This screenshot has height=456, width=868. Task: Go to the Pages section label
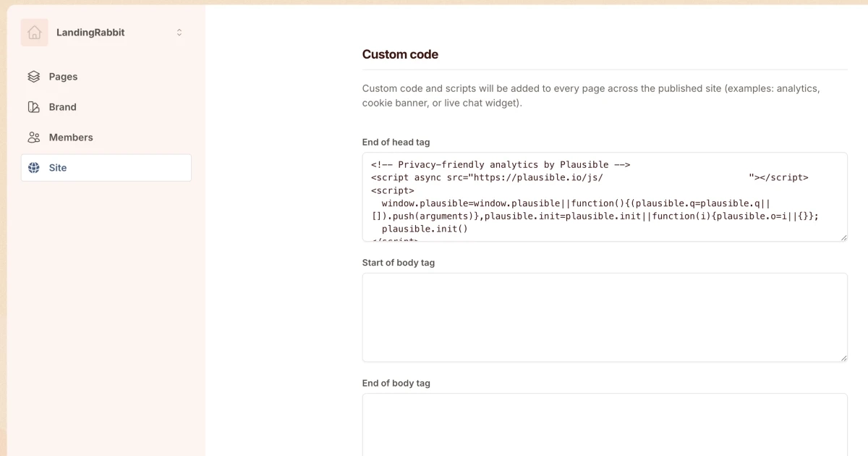click(x=63, y=77)
